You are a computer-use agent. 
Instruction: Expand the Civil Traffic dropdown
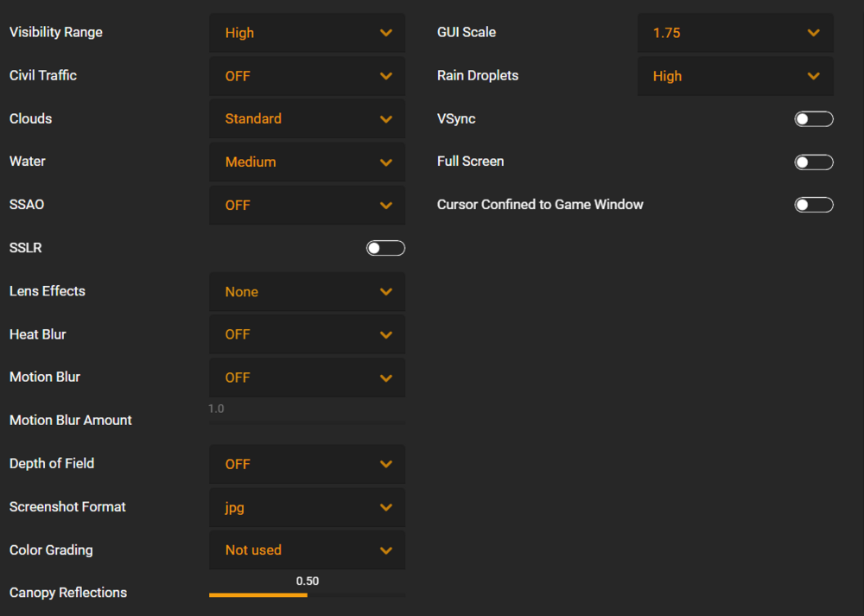[306, 76]
